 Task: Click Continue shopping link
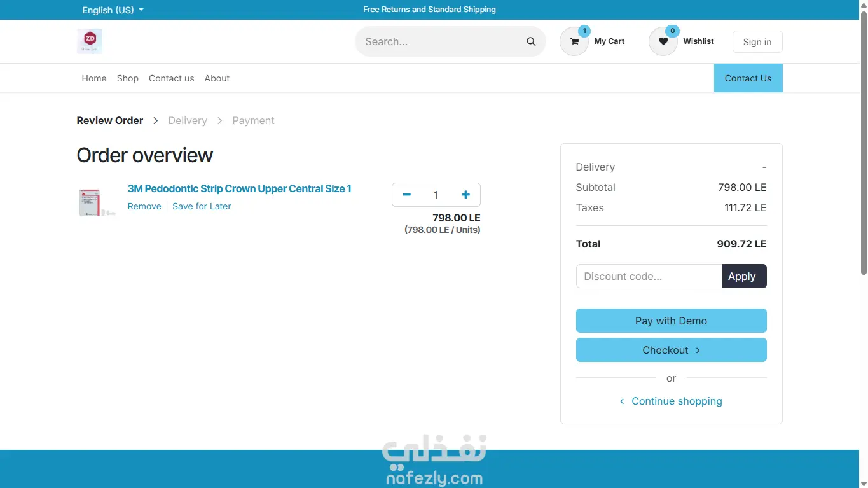click(x=671, y=401)
